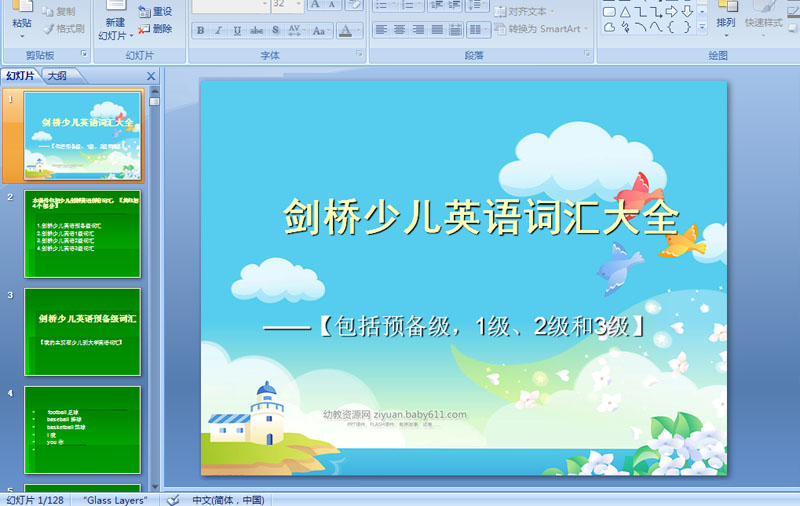Open Change Case Aa dropdown

321,31
